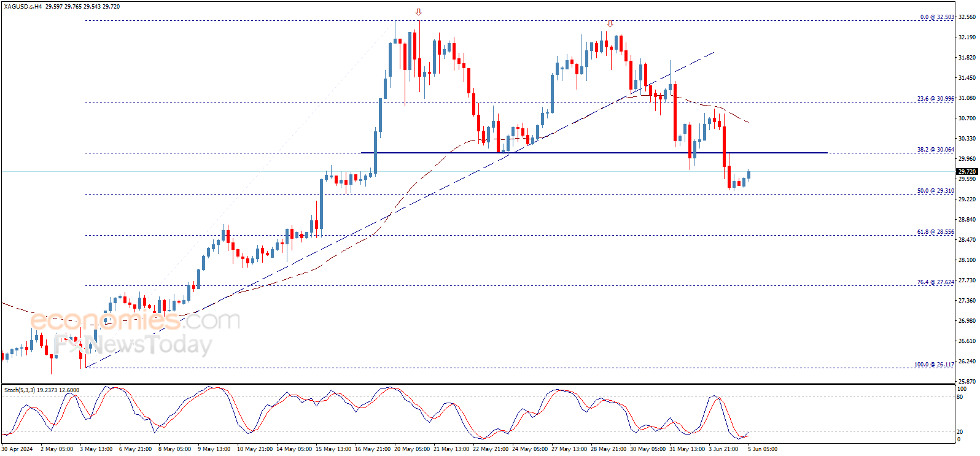Select the 38.2 @ 30.064 Fibonacci label
The width and height of the screenshot is (980, 456).
coord(936,150)
